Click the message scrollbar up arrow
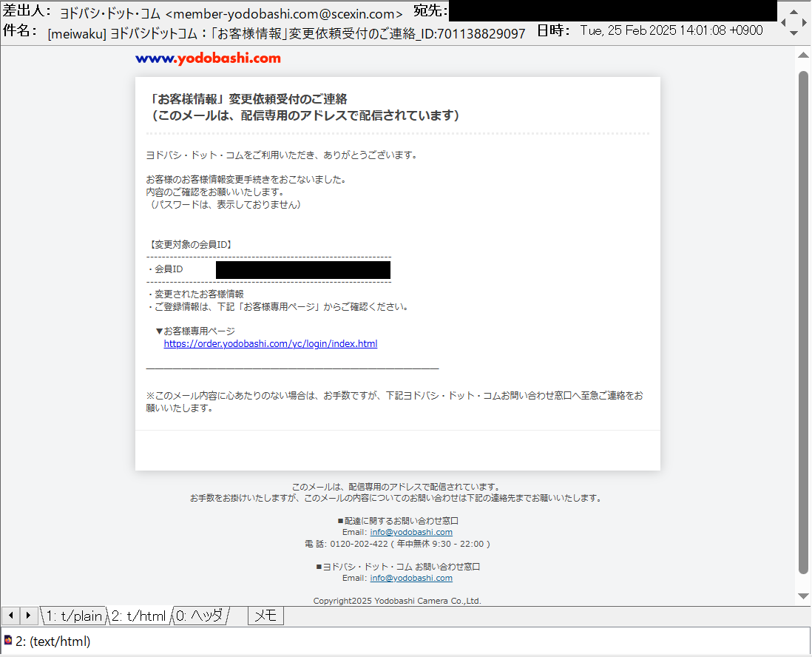The height and width of the screenshot is (657, 812). click(803, 55)
